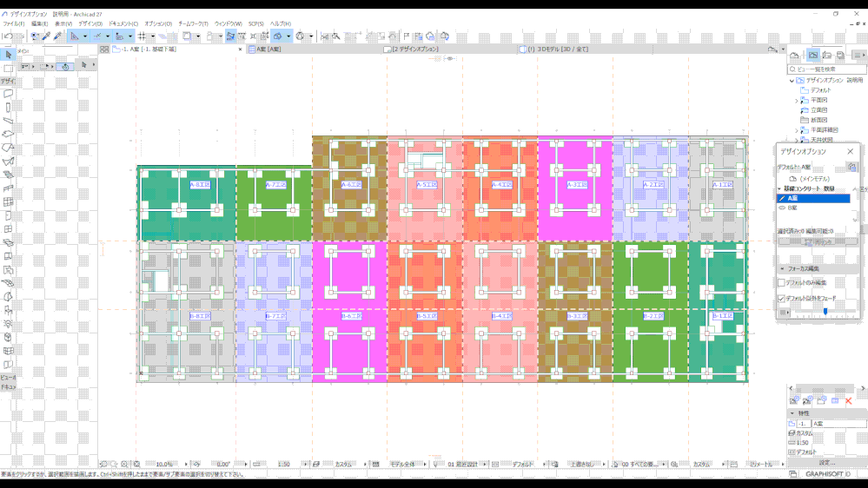Open the 01 意匠設計 model view dropdown
The width and height of the screenshot is (868, 488).
point(485,465)
